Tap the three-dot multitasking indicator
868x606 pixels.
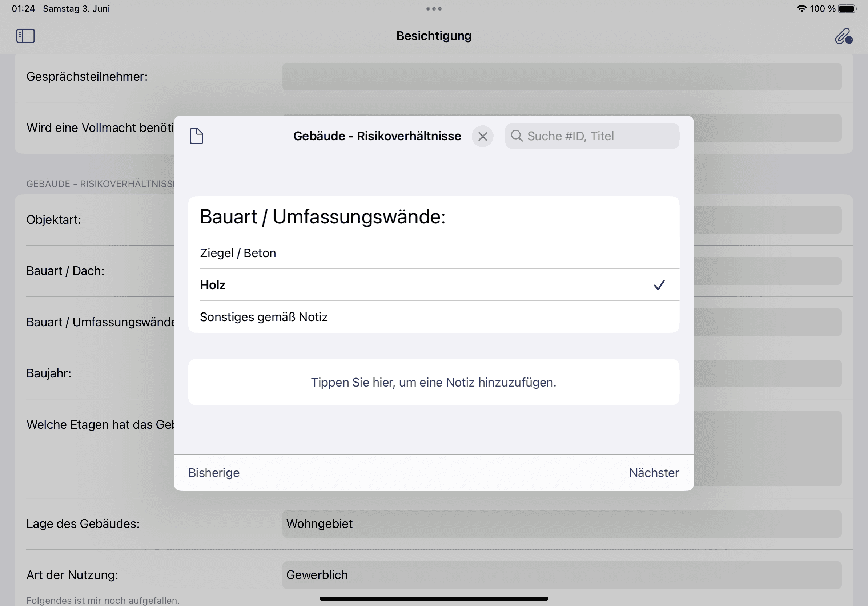[x=434, y=9]
